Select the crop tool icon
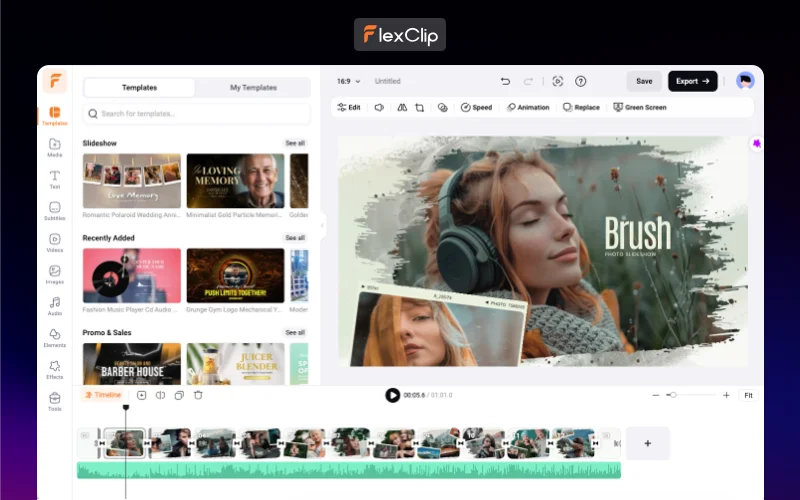The height and width of the screenshot is (500, 800). coord(419,107)
